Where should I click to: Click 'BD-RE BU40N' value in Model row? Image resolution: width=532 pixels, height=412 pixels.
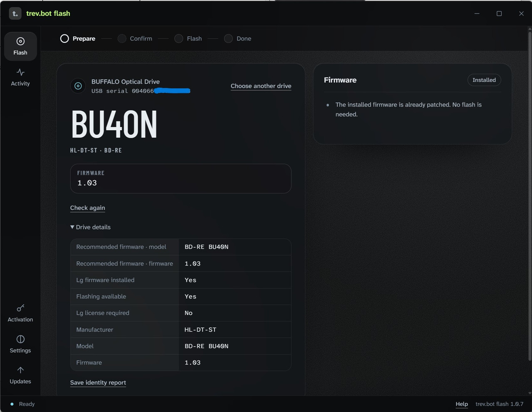pyautogui.click(x=206, y=346)
